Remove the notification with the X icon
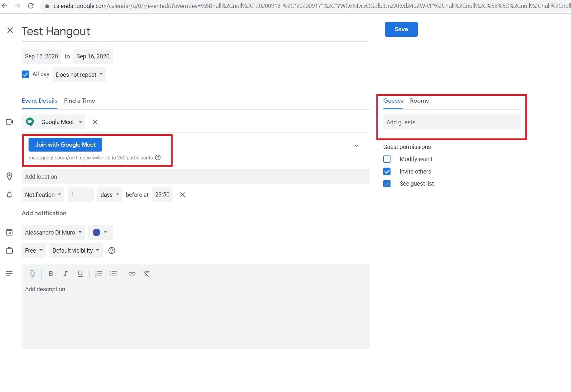This screenshot has width=571, height=392. [183, 195]
